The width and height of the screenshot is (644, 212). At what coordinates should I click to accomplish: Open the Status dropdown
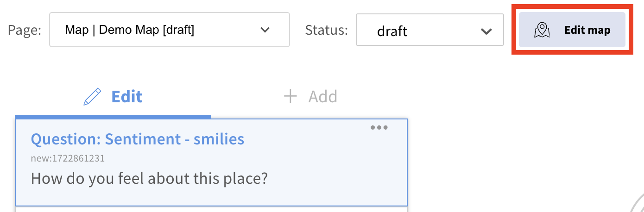pyautogui.click(x=429, y=30)
